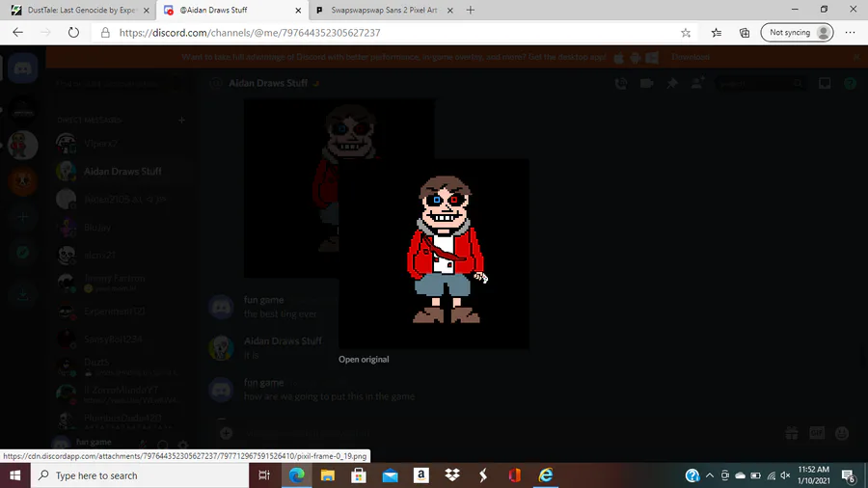The image size is (868, 488).
Task: Open Internet Explorer on taskbar
Action: click(546, 475)
